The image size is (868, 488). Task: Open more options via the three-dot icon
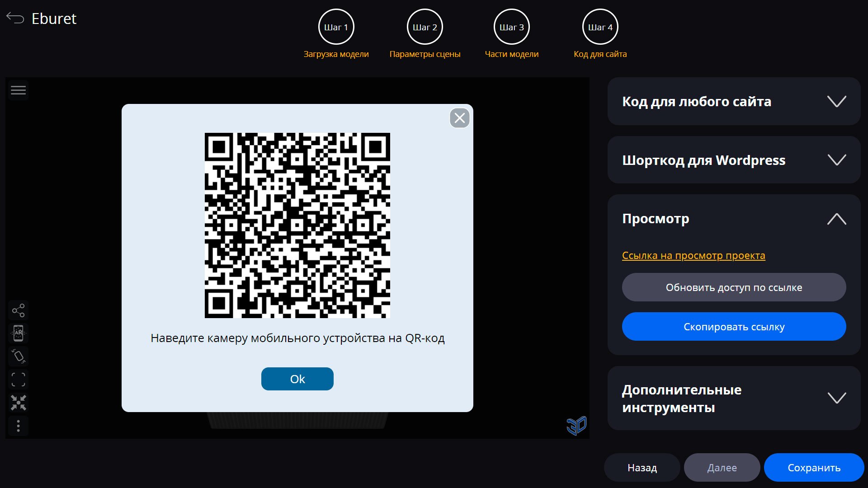pos(18,426)
